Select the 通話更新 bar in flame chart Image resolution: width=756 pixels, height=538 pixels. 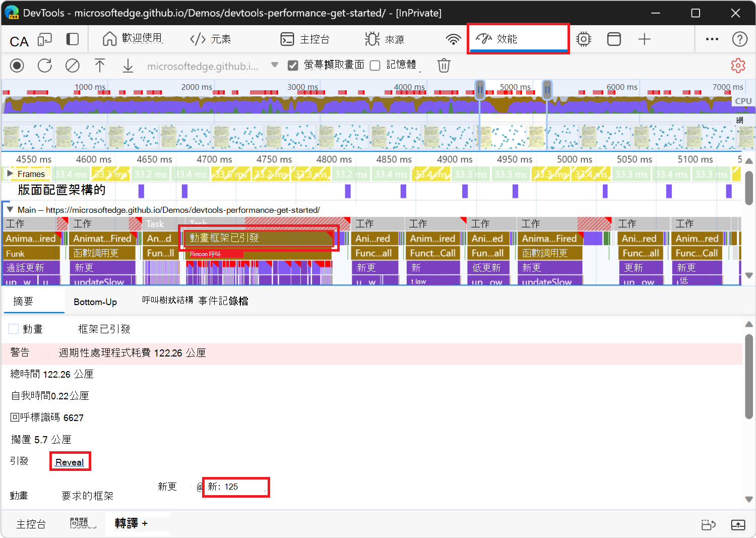click(x=32, y=268)
